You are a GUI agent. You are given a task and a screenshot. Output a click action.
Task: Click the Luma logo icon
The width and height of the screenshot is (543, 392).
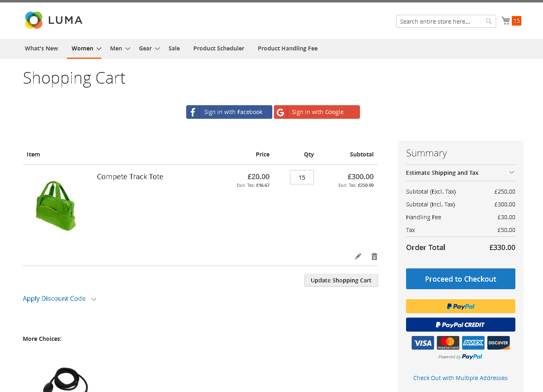34,20
